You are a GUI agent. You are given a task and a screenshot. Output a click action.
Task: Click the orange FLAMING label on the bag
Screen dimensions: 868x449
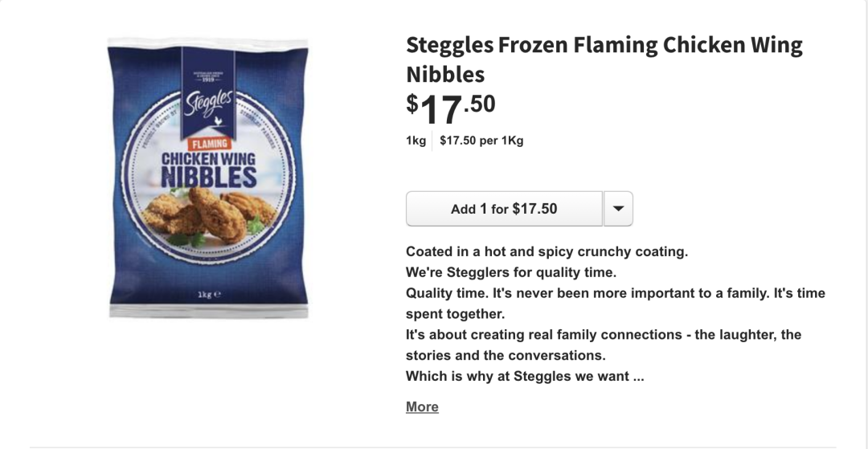click(209, 145)
